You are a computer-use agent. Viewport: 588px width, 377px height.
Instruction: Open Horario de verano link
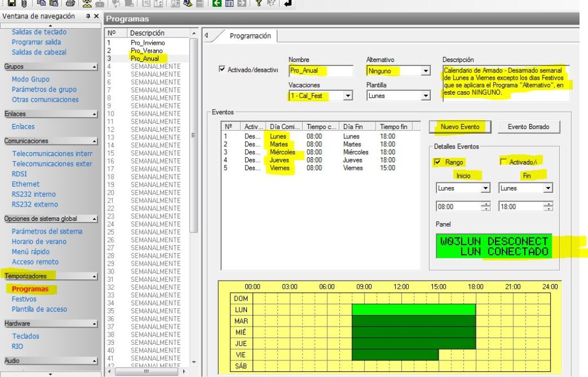(39, 242)
